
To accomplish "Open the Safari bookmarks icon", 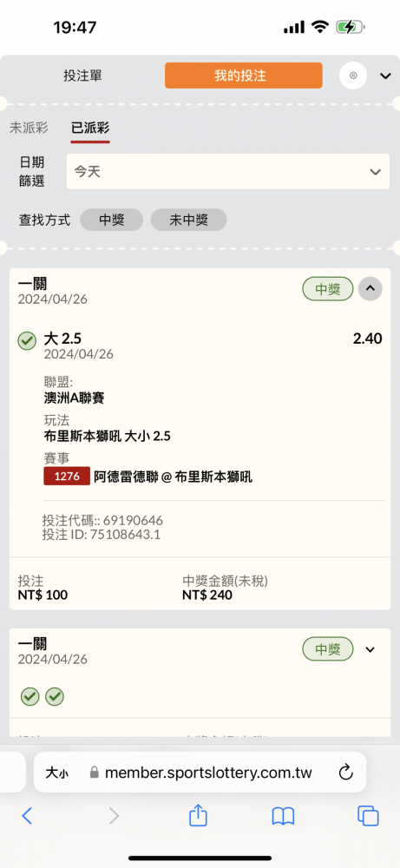I will pos(283,816).
